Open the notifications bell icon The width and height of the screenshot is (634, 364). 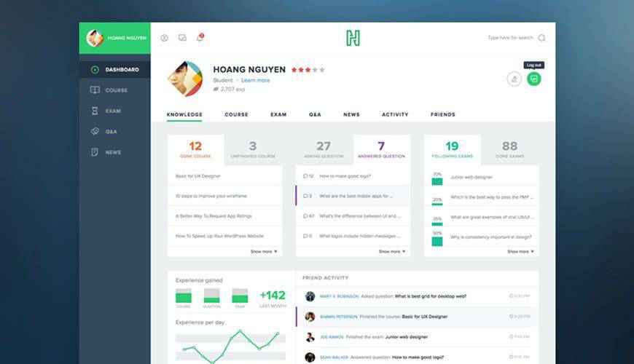(x=200, y=38)
